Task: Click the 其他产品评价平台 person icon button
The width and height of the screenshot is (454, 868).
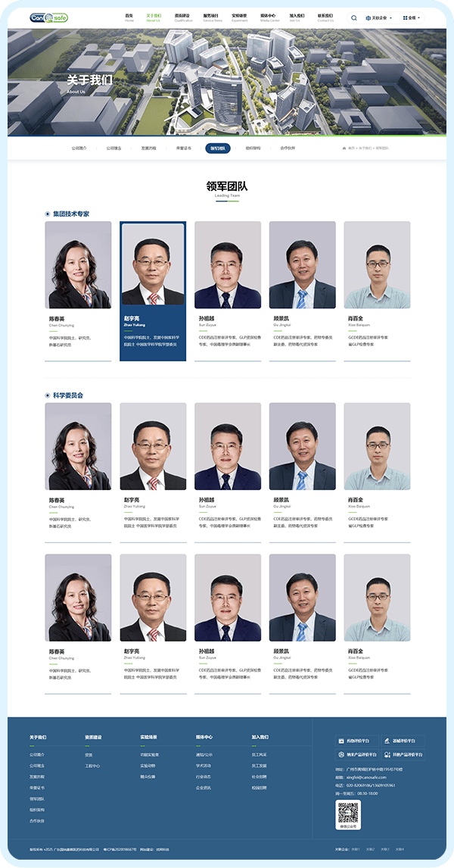Action: [387, 754]
